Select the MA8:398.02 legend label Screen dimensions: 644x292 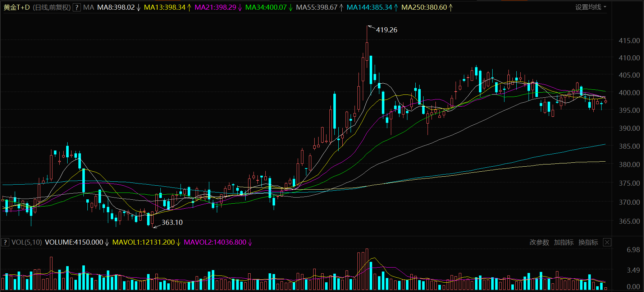pos(116,8)
